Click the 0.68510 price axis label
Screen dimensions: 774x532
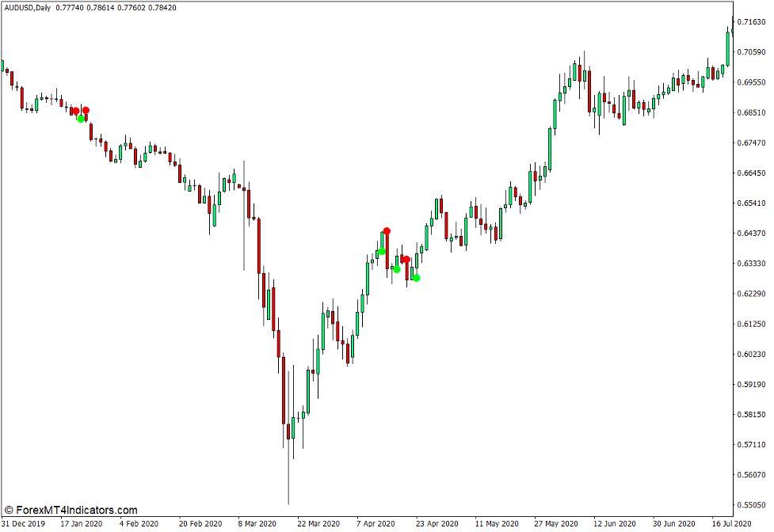pyautogui.click(x=753, y=112)
